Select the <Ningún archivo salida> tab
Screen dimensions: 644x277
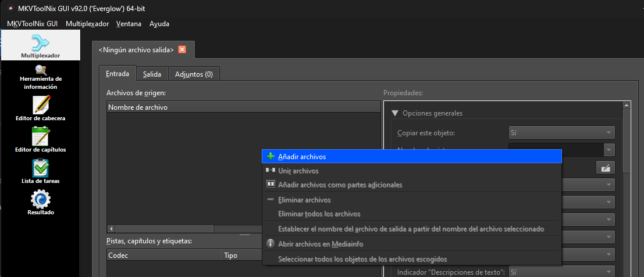point(136,50)
